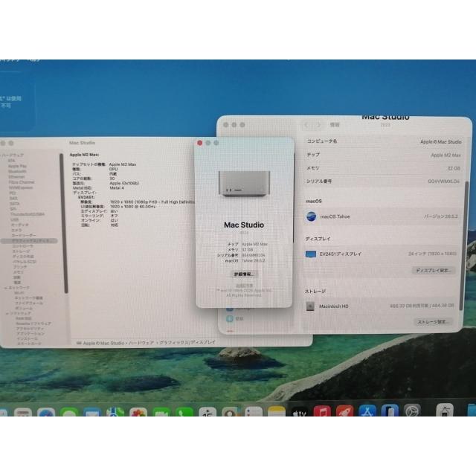This screenshot has width=476, height=476.
Task: Open Photos from the Dock
Action: point(138,411)
